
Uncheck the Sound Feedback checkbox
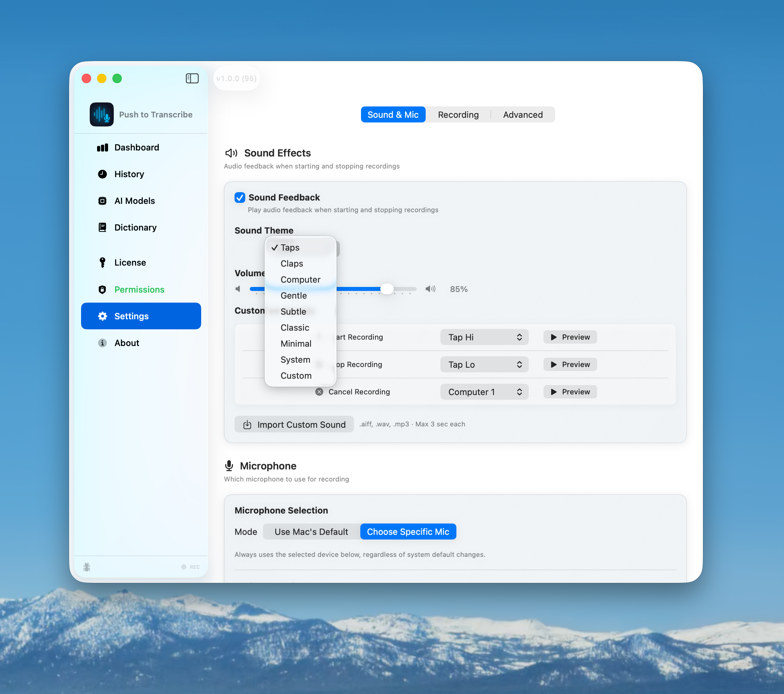pyautogui.click(x=240, y=197)
